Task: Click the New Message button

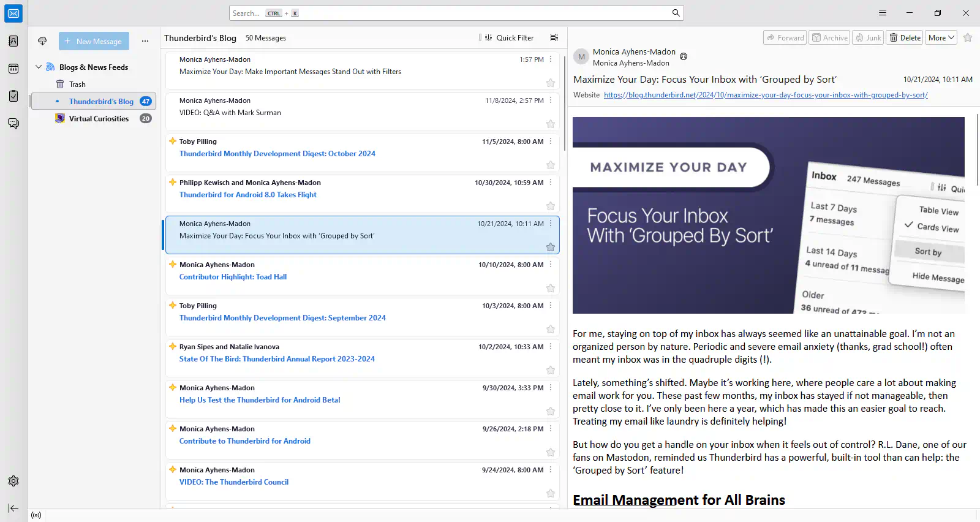Action: tap(94, 41)
